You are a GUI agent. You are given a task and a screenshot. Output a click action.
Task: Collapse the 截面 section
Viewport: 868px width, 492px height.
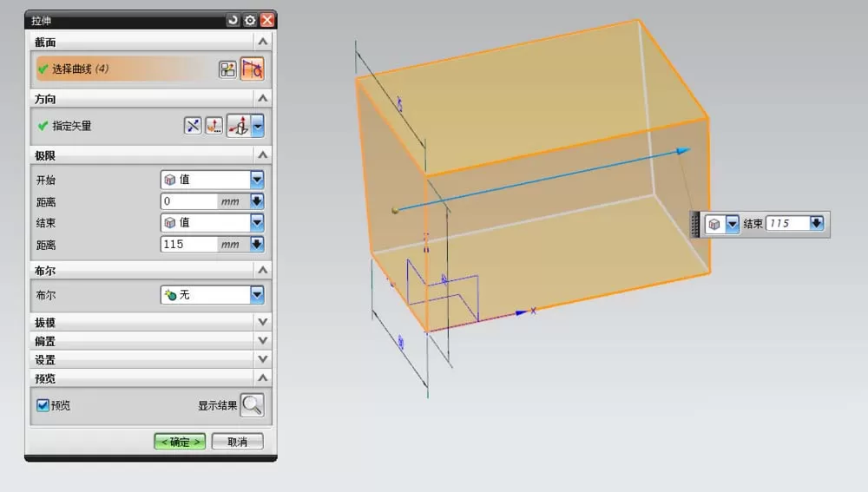[263, 42]
